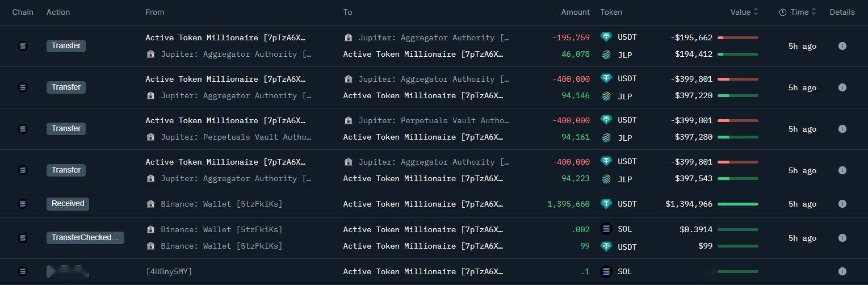Click Solana chain icon in Received row
868x285 pixels.
23,204
